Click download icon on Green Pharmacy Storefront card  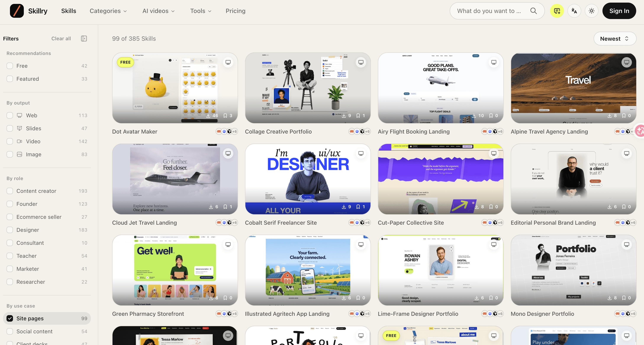(211, 298)
